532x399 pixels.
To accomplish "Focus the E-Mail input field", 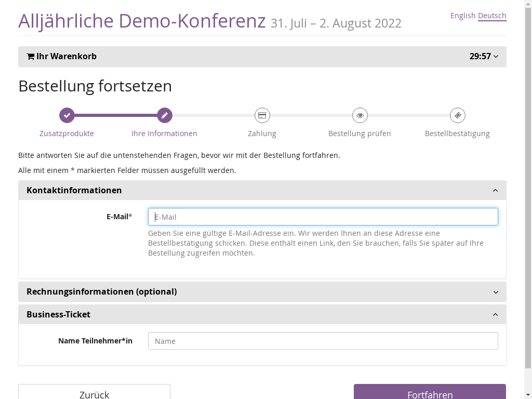I will (323, 217).
